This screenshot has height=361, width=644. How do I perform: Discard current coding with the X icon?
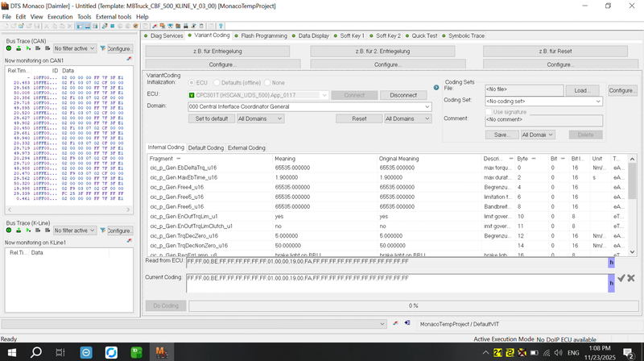point(631,278)
